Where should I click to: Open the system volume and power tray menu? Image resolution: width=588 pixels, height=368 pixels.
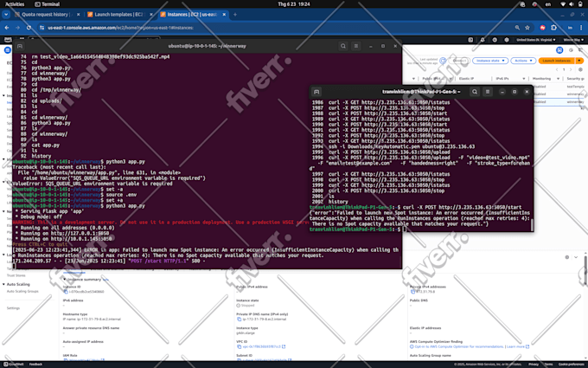click(572, 4)
